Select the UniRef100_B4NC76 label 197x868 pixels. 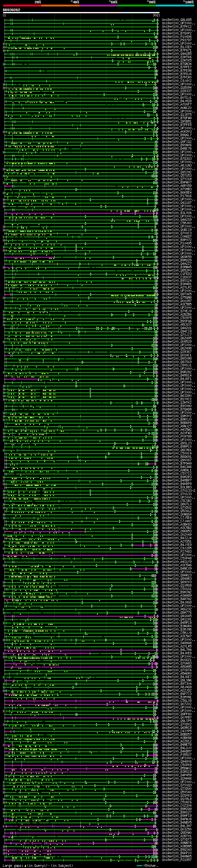(x=177, y=149)
